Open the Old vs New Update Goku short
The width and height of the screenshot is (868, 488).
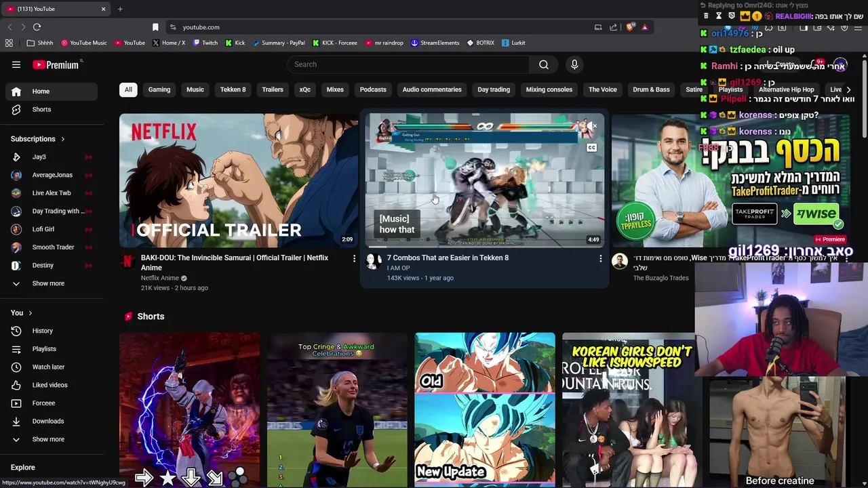tap(485, 409)
